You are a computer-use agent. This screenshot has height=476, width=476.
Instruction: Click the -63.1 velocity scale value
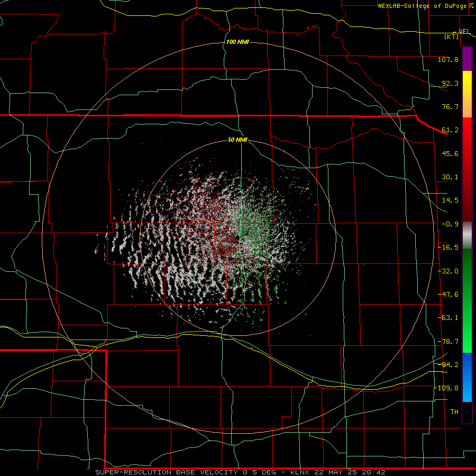(x=448, y=318)
